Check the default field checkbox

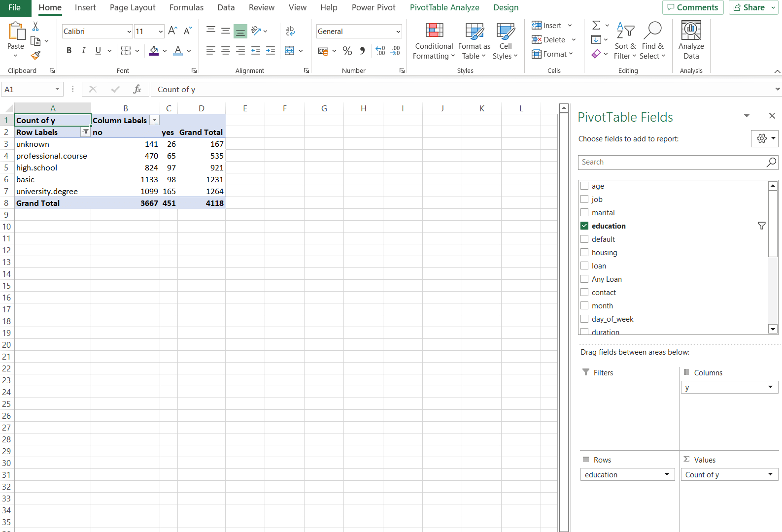pyautogui.click(x=584, y=239)
